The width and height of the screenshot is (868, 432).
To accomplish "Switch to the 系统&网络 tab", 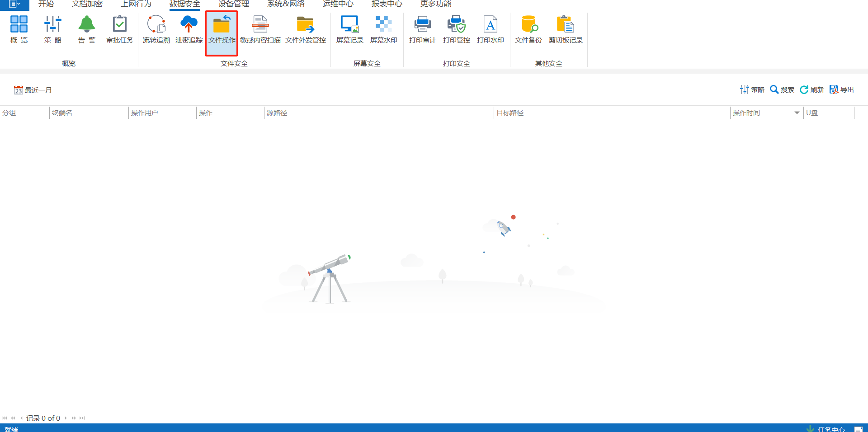I will (x=286, y=4).
